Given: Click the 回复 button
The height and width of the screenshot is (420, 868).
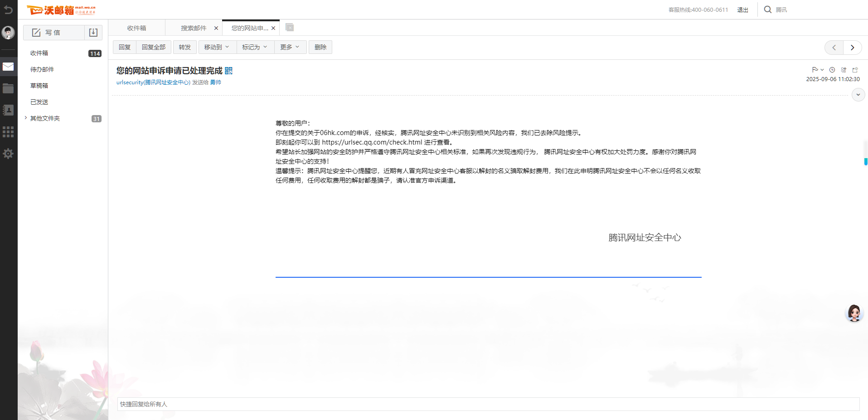Looking at the screenshot, I should (125, 47).
